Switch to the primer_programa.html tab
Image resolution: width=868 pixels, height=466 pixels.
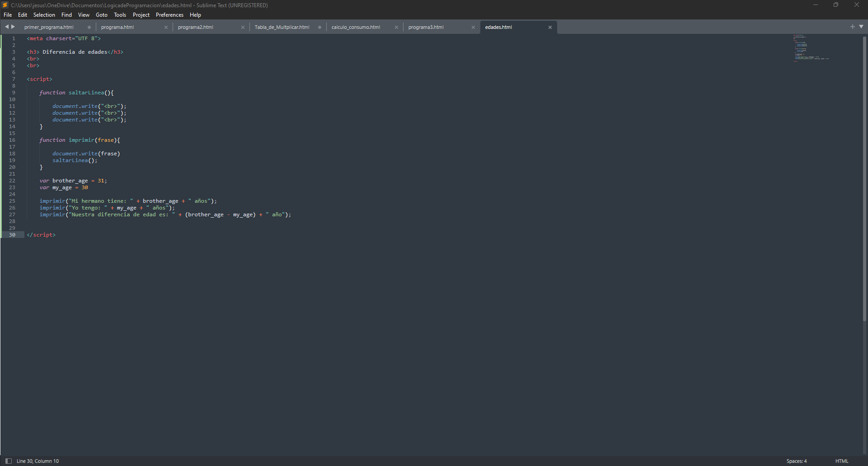pyautogui.click(x=49, y=27)
